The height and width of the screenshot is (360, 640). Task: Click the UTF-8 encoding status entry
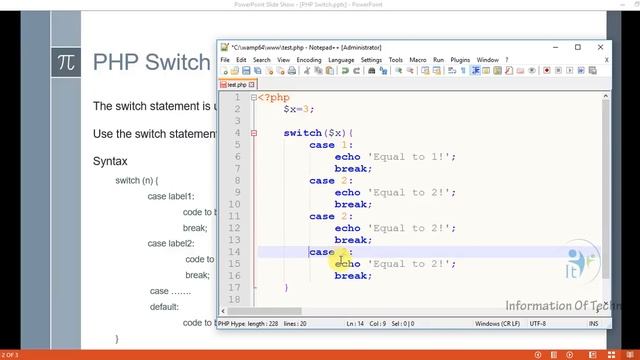click(538, 323)
